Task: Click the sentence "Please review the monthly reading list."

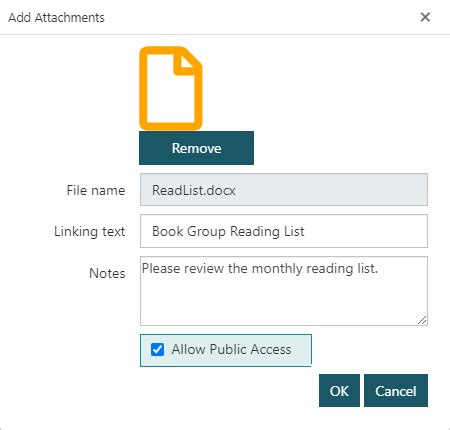Action: click(260, 268)
